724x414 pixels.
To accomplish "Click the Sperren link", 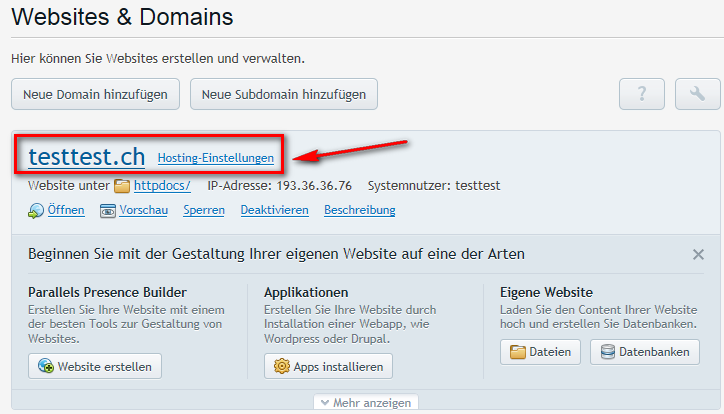I will [204, 210].
